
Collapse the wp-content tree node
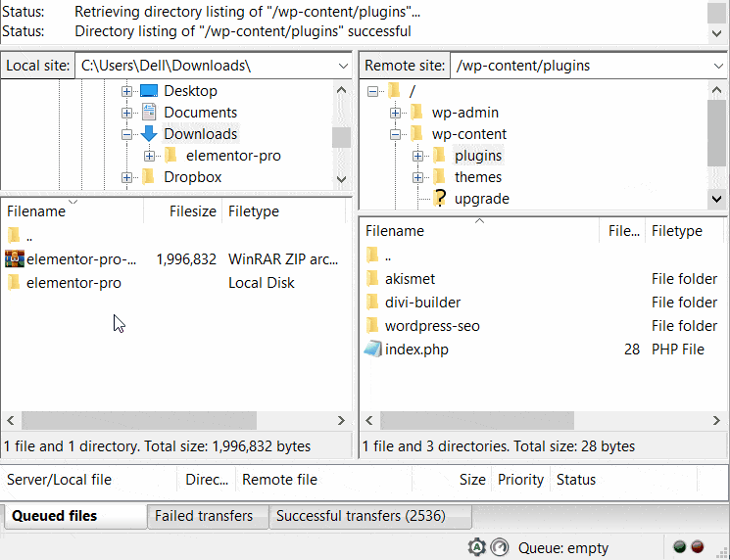pyautogui.click(x=395, y=134)
